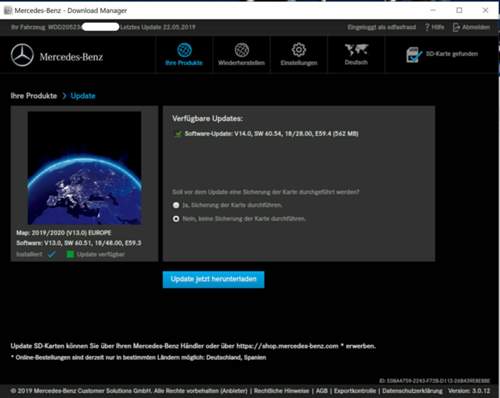Maximize the Download Manager window
This screenshot has width=500, height=398.
459,10
